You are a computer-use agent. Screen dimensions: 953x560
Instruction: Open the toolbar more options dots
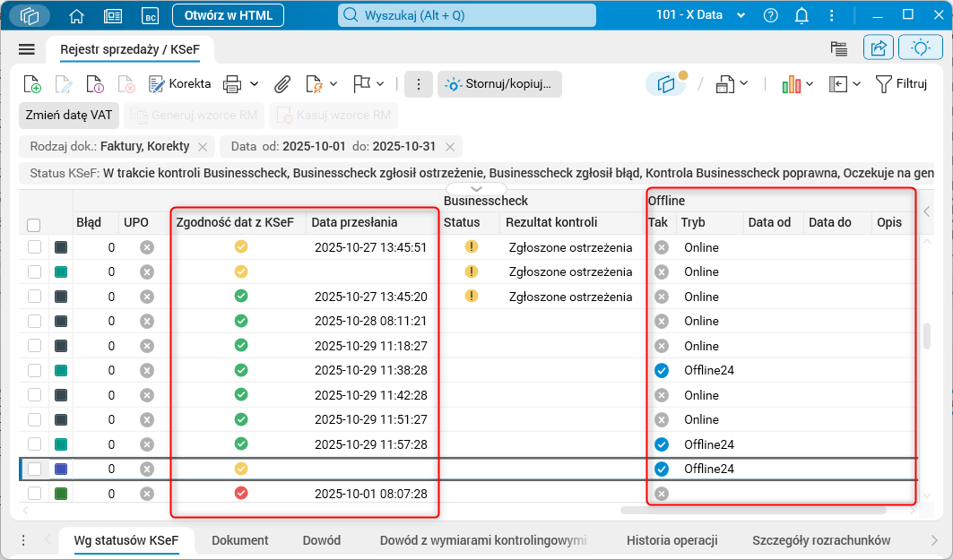[x=418, y=84]
